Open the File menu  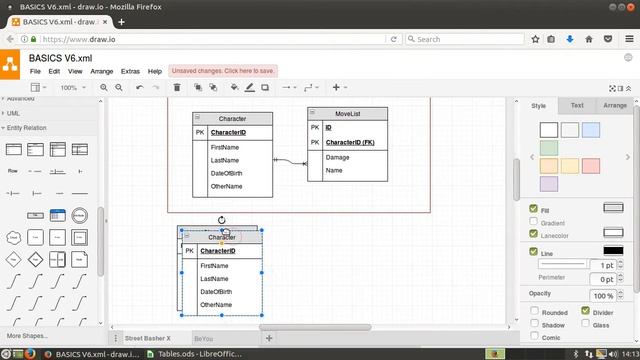pos(35,71)
